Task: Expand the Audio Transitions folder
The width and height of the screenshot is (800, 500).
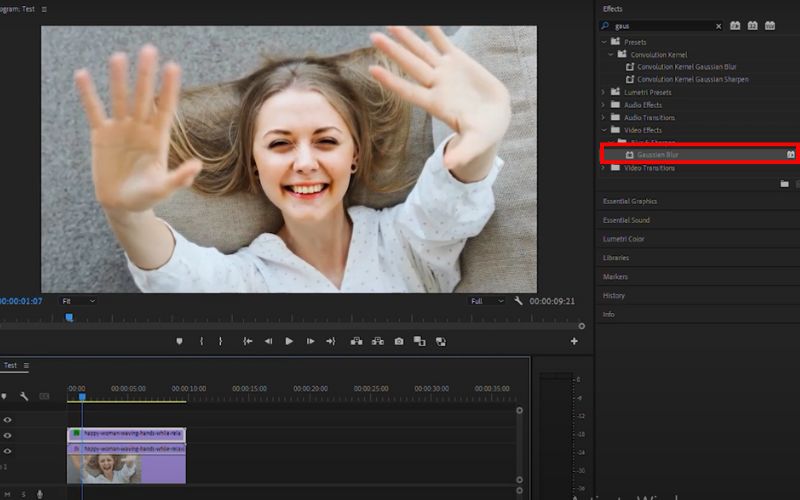Action: click(x=604, y=118)
